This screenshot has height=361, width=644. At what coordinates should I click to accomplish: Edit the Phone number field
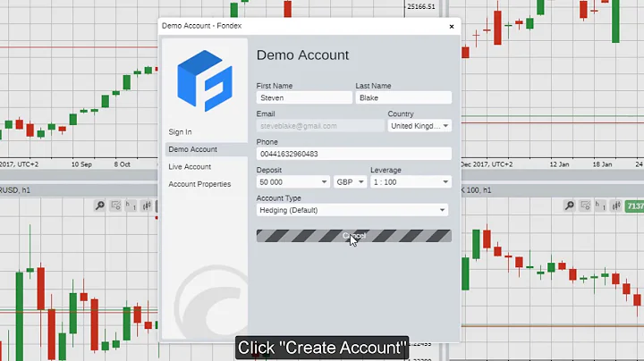point(354,154)
